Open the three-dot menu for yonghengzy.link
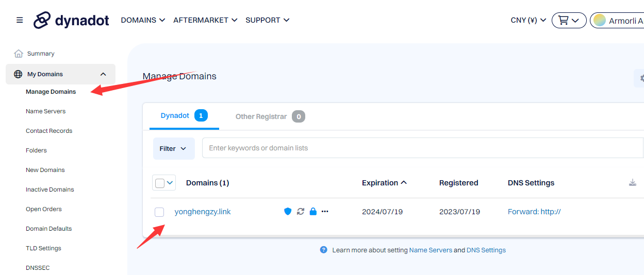 click(x=325, y=212)
